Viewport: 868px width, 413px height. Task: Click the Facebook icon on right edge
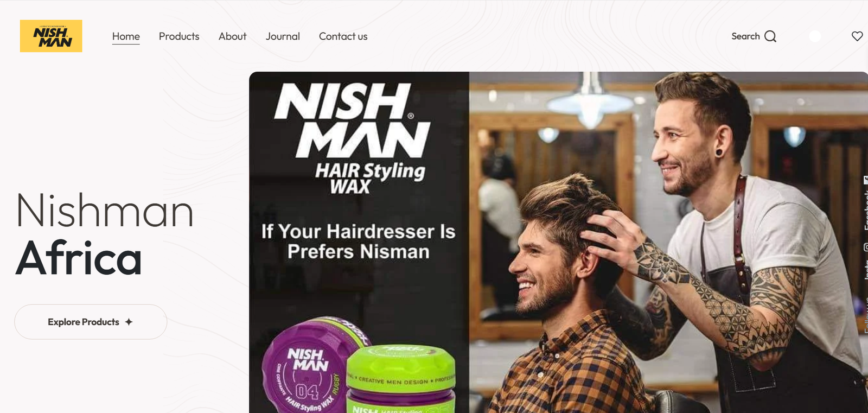tap(866, 180)
